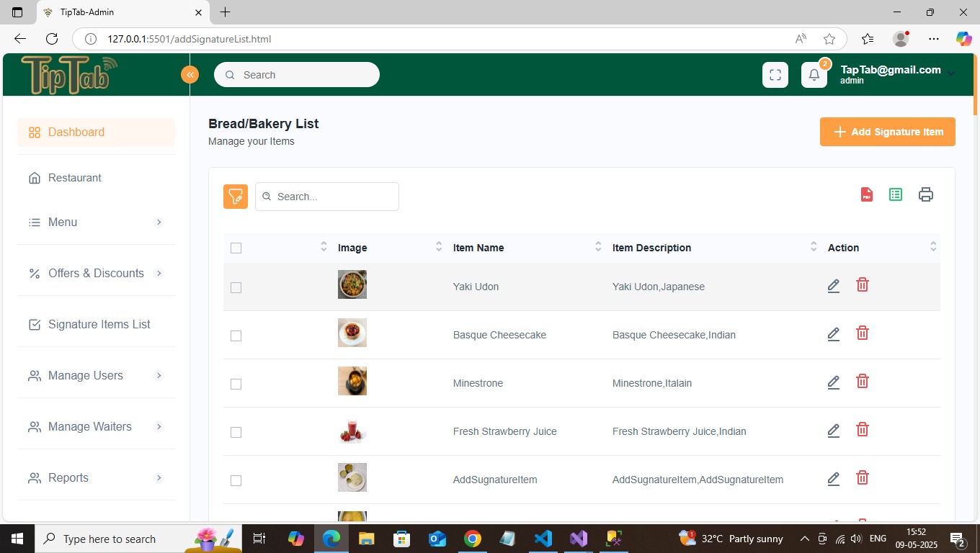Click the Add Signature Item button
980x553 pixels.
(x=887, y=132)
